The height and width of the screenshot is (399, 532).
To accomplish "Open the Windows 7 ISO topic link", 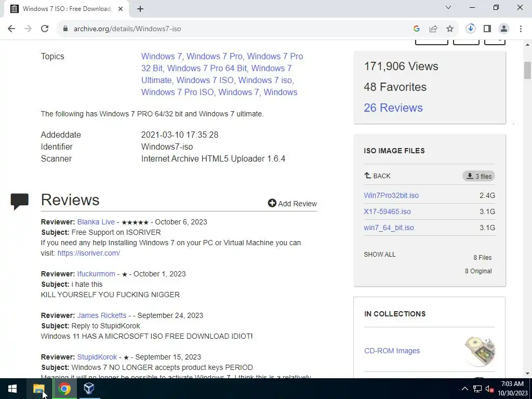I will [205, 80].
